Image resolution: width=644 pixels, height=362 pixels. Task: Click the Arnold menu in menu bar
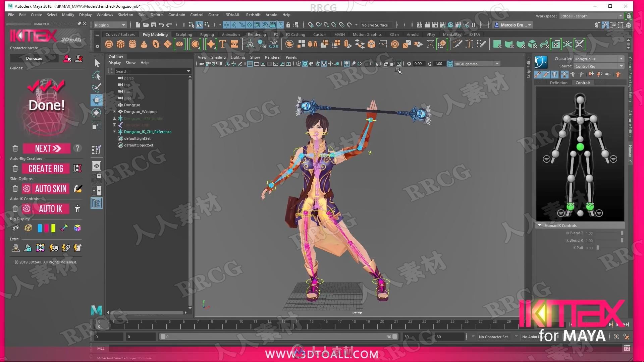(x=272, y=15)
